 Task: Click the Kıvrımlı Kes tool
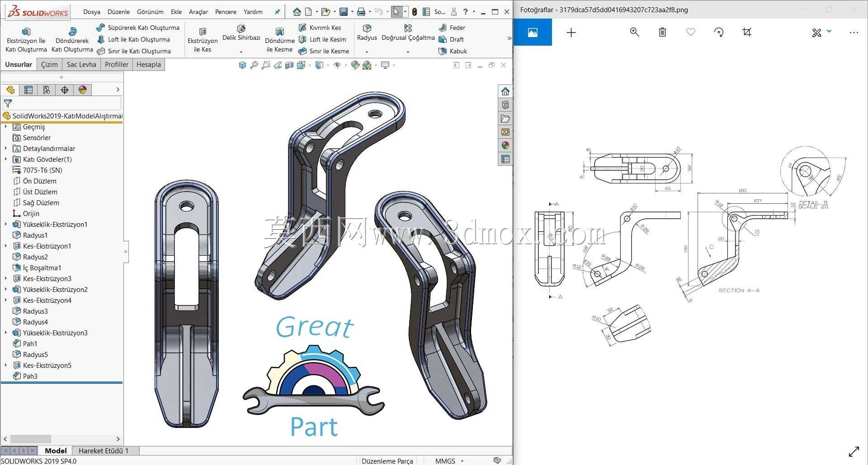[x=320, y=28]
